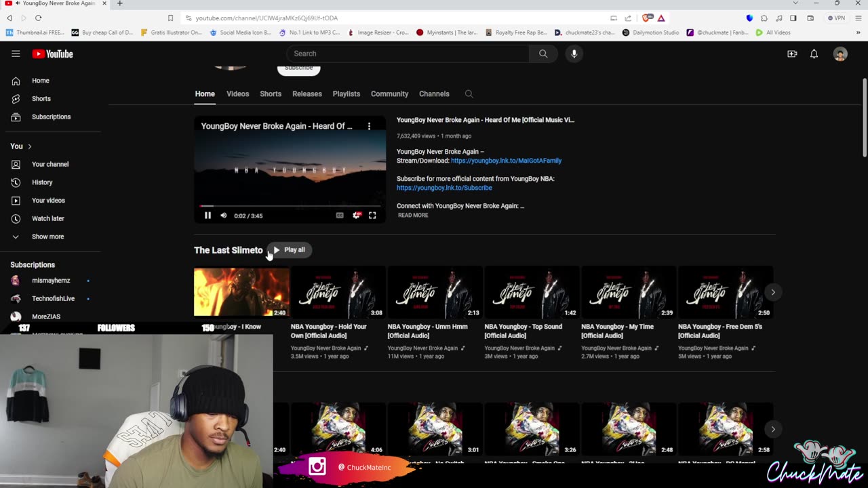The image size is (868, 488).
Task: Open mismayhemz subscription channel
Action: (x=50, y=281)
